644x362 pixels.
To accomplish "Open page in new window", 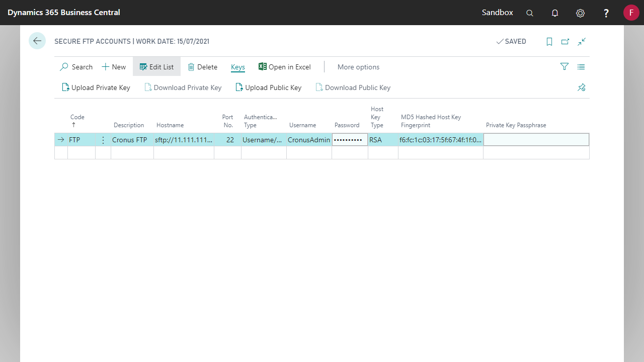I will 565,42.
